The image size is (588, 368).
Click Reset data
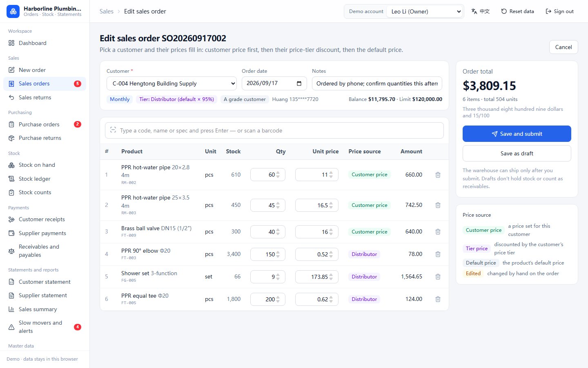pos(517,11)
